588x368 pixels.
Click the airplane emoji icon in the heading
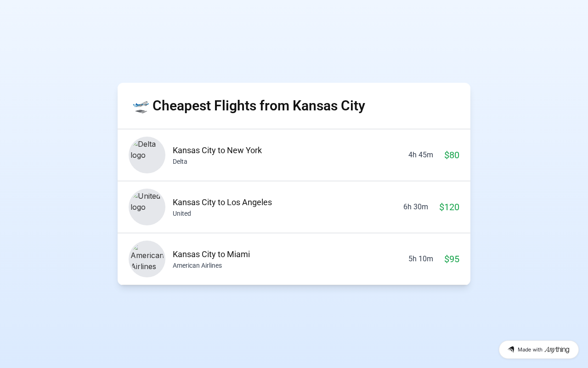click(x=141, y=106)
